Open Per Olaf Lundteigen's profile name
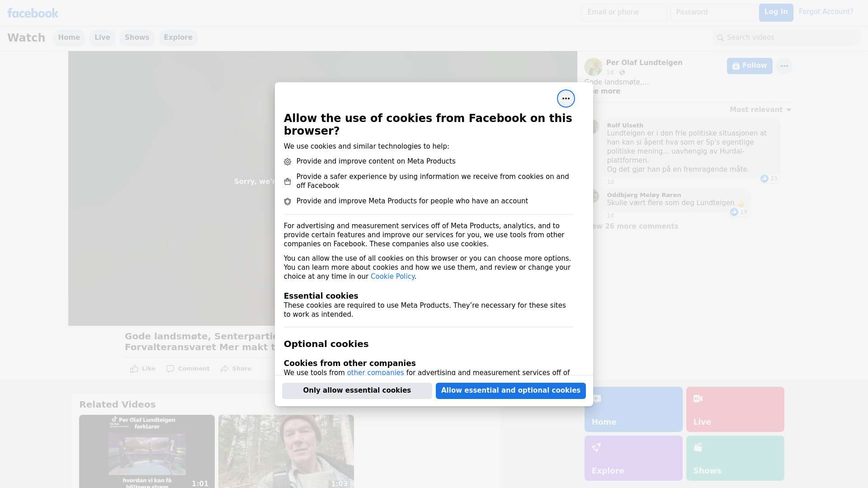This screenshot has width=868, height=488. click(x=644, y=63)
